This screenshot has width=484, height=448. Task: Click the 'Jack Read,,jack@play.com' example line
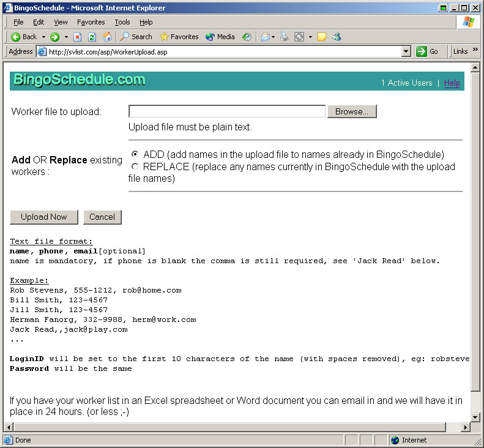coord(69,329)
